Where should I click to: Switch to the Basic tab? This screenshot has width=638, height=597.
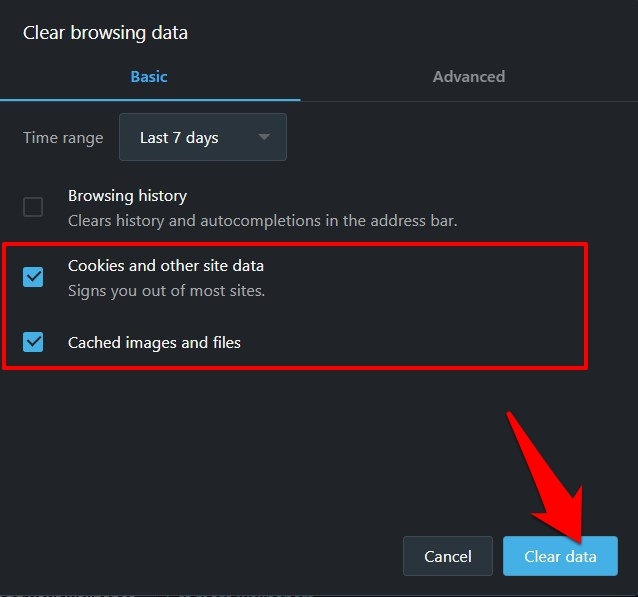[149, 76]
